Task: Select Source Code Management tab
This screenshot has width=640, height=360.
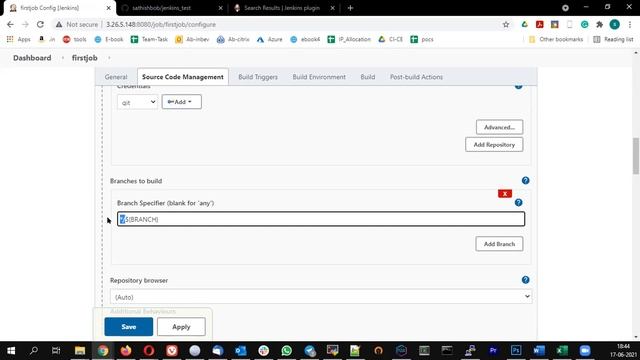Action: tap(182, 77)
